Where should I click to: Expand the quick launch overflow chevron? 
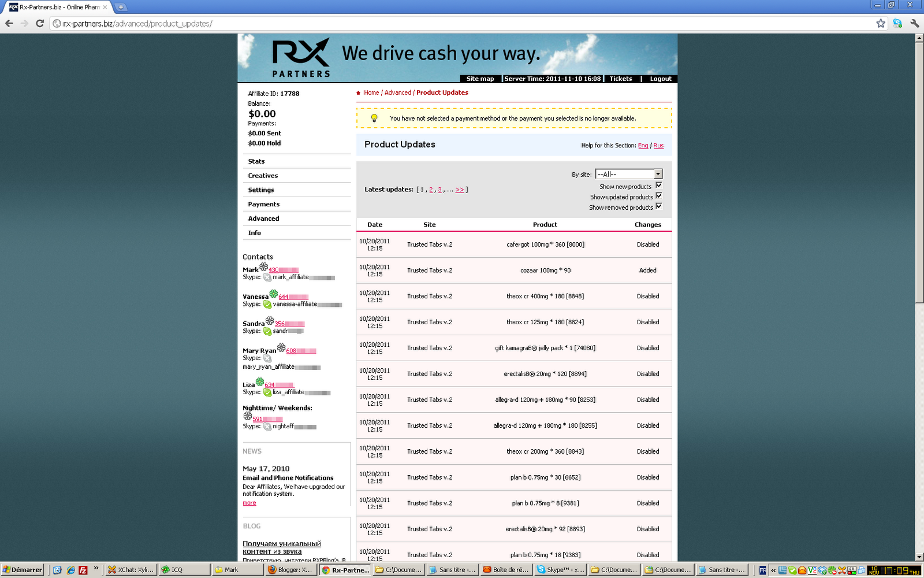pos(96,568)
